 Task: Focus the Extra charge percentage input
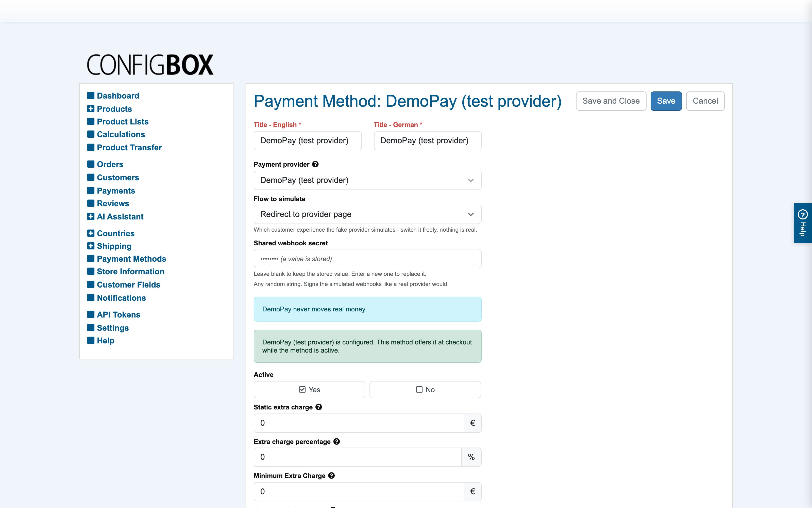click(358, 457)
